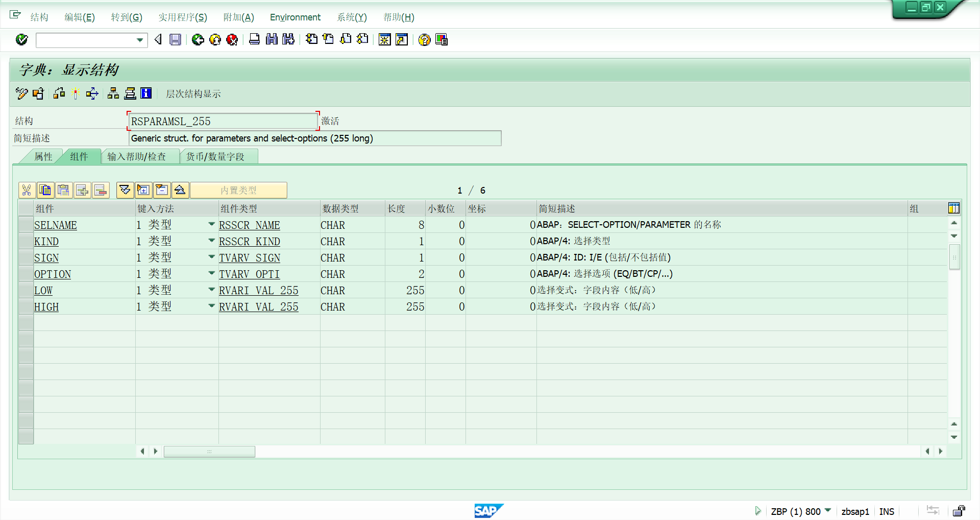This screenshot has height=520, width=980.
Task: Switch to the 属性 tab
Action: coord(43,156)
